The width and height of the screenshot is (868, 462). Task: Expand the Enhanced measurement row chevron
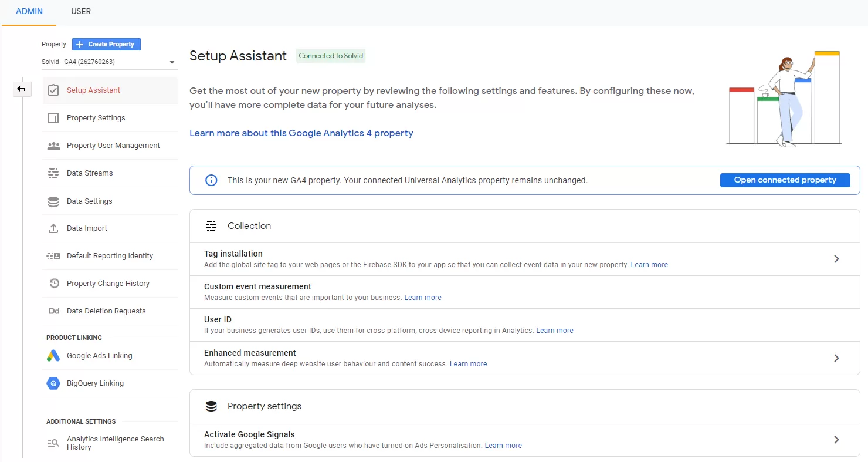click(x=837, y=358)
